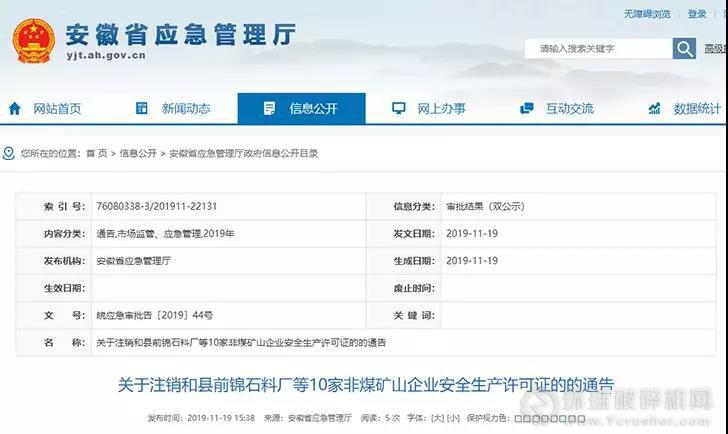Set font size to small [小]
The width and height of the screenshot is (728, 434).
tap(453, 417)
